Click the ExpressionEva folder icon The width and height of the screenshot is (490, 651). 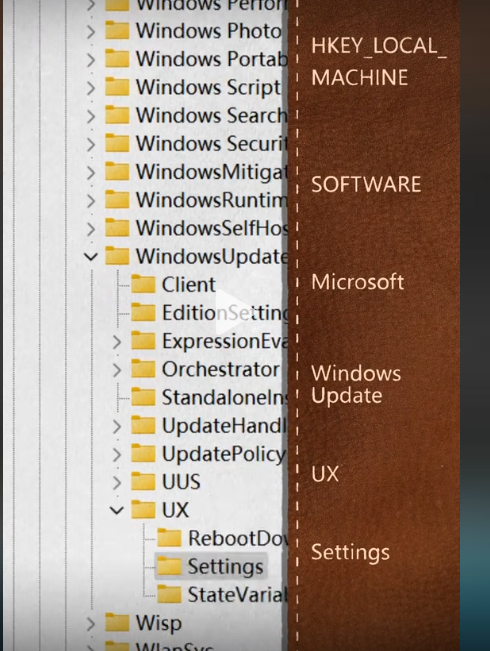coord(143,341)
